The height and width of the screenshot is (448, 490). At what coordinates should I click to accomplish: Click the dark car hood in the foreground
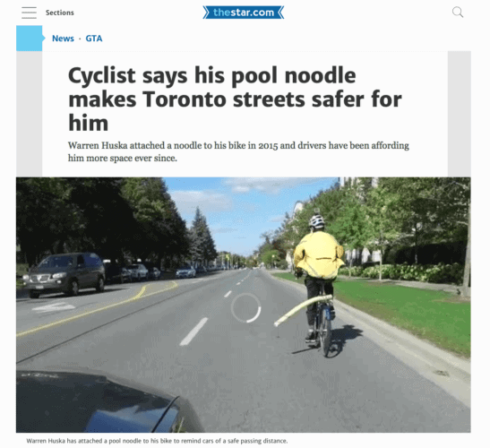point(103,401)
